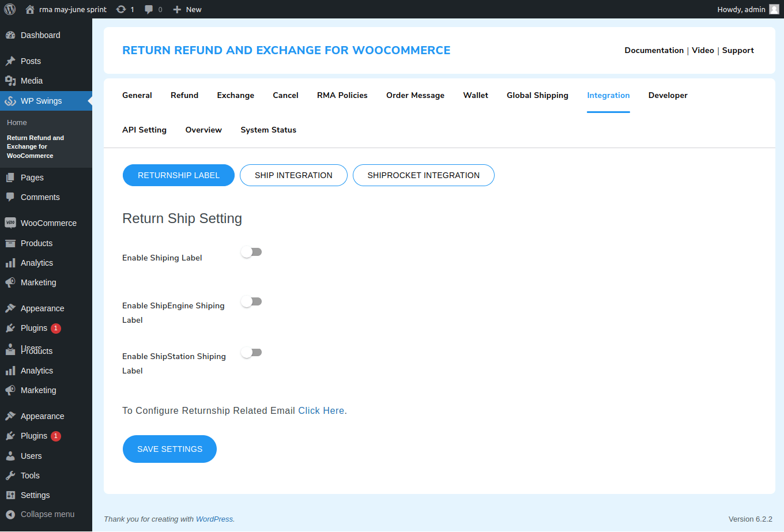This screenshot has height=532, width=784.
Task: Go to the Global Shipping tab
Action: pyautogui.click(x=537, y=95)
